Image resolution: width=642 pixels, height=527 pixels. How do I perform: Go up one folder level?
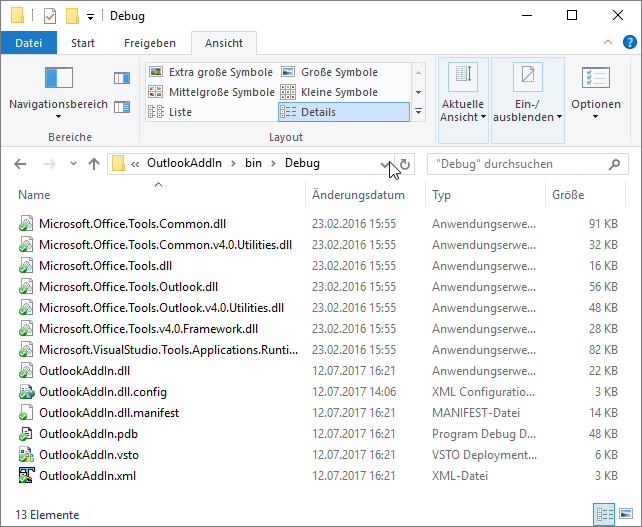pos(94,164)
